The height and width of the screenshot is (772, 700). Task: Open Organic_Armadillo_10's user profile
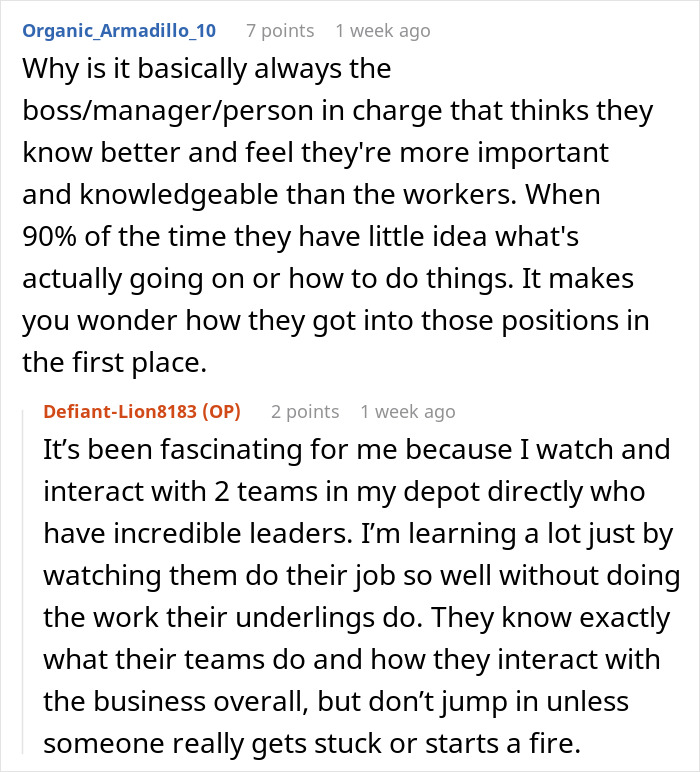(x=119, y=30)
